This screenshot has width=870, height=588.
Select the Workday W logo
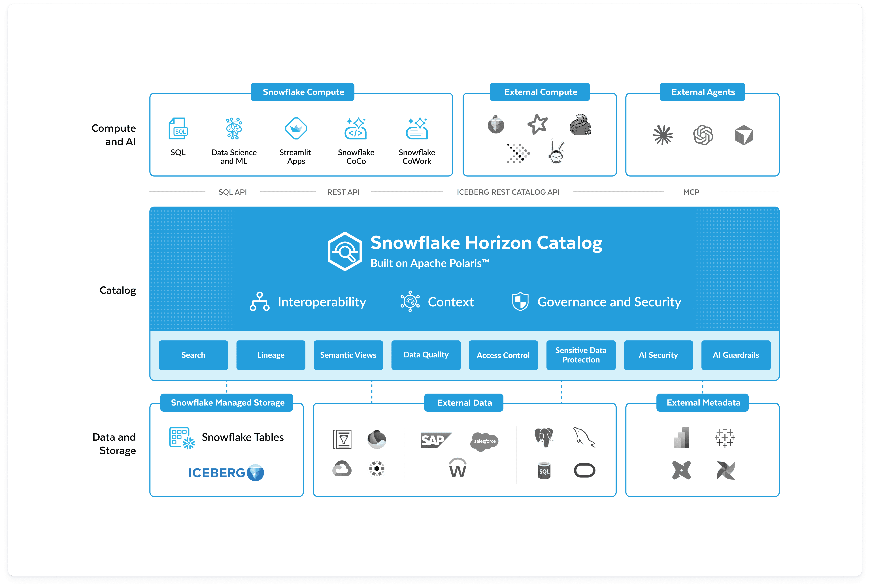coord(458,468)
